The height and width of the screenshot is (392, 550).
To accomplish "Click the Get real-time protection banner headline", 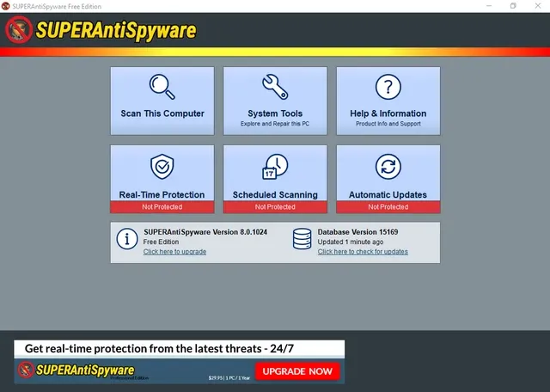I will (x=159, y=348).
